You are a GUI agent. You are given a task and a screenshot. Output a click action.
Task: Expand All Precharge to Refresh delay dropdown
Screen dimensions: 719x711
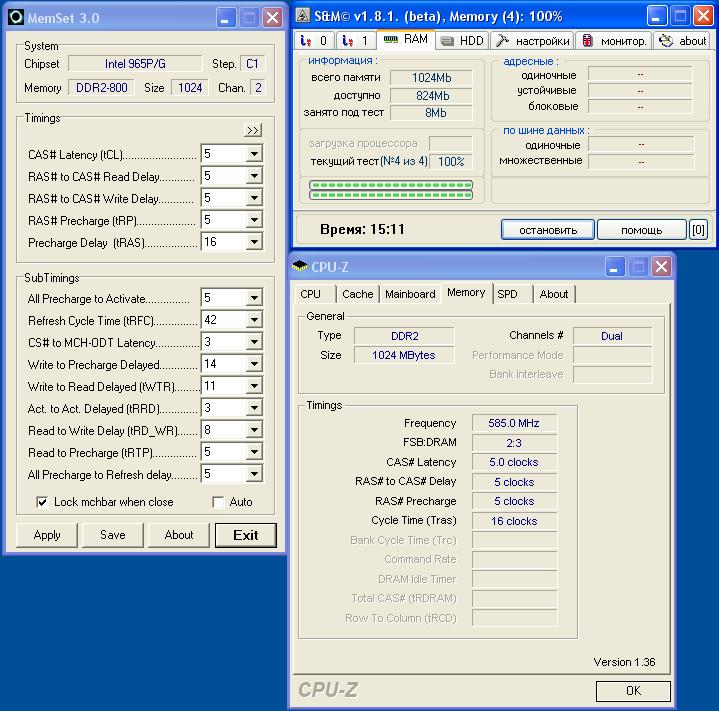click(254, 474)
